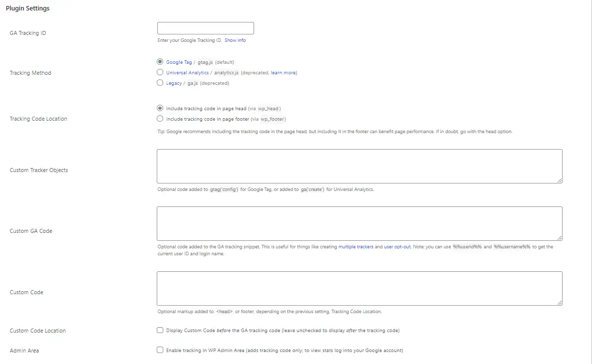This screenshot has height=364, width=592.
Task: Click the Plugin Settings heading
Action: pos(27,8)
